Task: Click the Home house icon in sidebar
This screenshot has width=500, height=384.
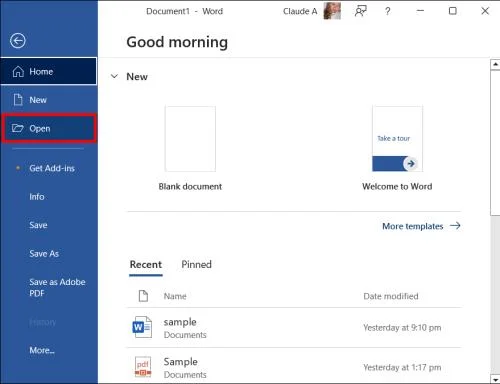Action: point(18,71)
